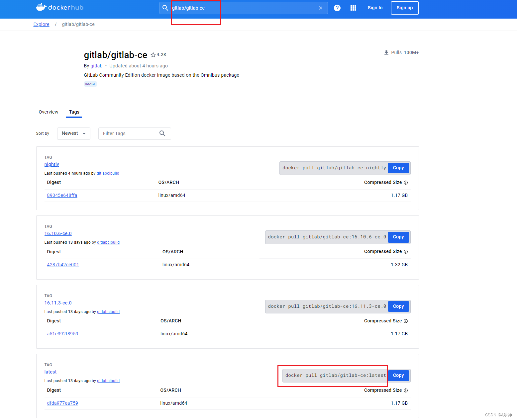The height and width of the screenshot is (420, 517).
Task: Click the IMAGE badge label
Action: 90,84
